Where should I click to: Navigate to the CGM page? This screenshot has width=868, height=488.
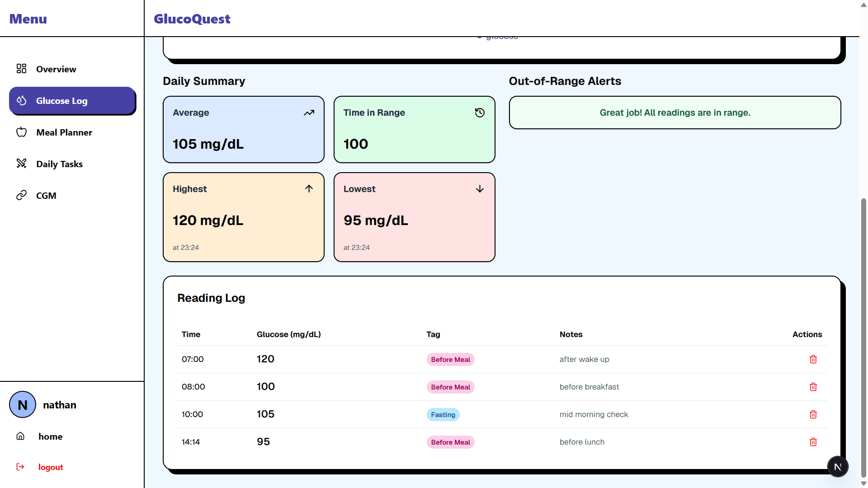pyautogui.click(x=46, y=196)
